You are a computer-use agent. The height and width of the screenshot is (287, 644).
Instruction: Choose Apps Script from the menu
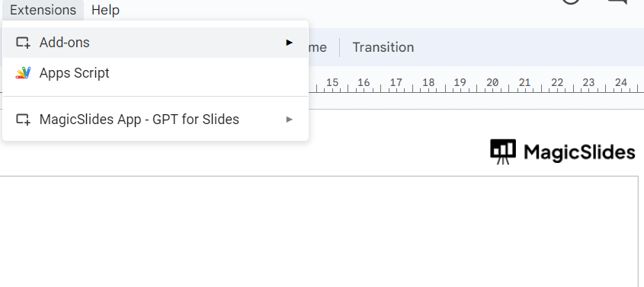pyautogui.click(x=155, y=73)
